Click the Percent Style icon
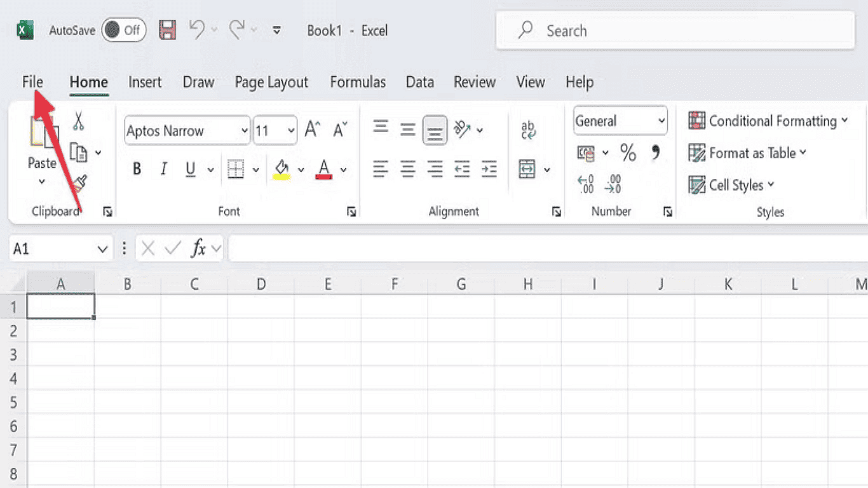The height and width of the screenshot is (488, 868). click(x=628, y=152)
